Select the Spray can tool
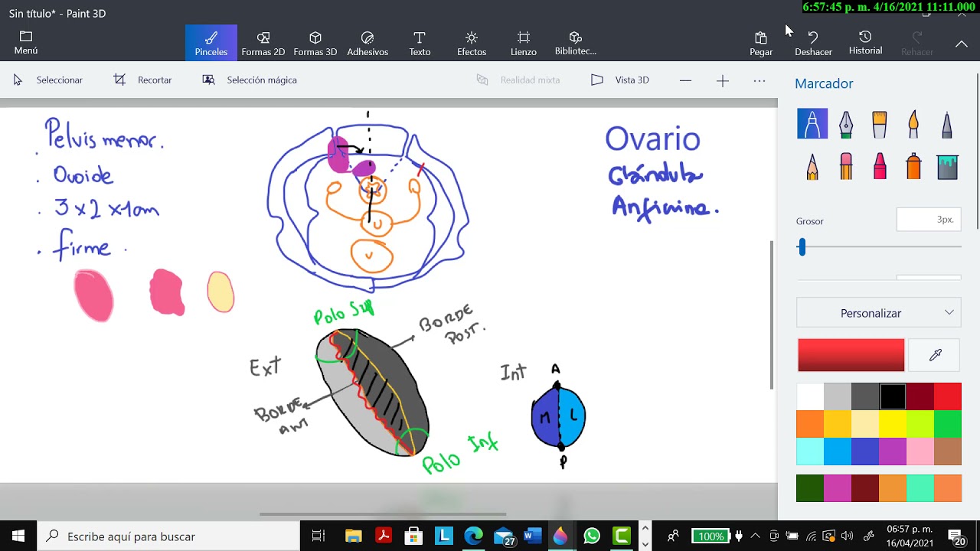This screenshot has width=980, height=551. click(x=913, y=166)
